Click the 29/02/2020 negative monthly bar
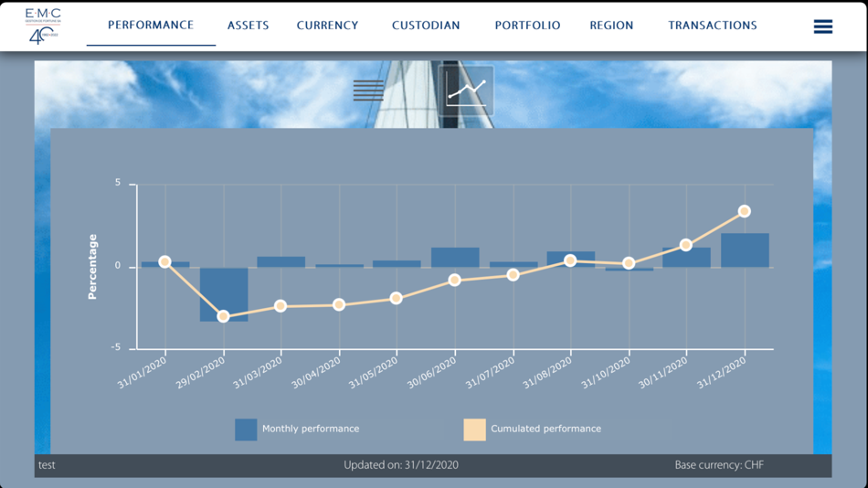 click(224, 294)
